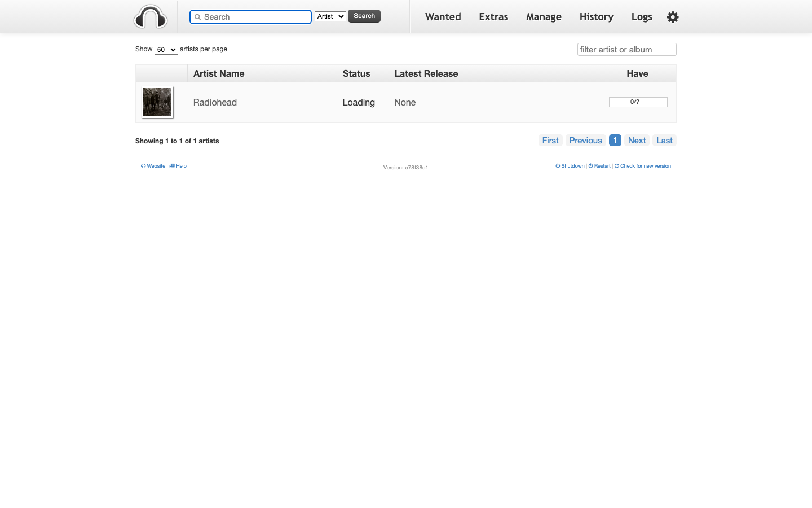Image resolution: width=812 pixels, height=508 pixels.
Task: Go to the Manage page
Action: (544, 17)
